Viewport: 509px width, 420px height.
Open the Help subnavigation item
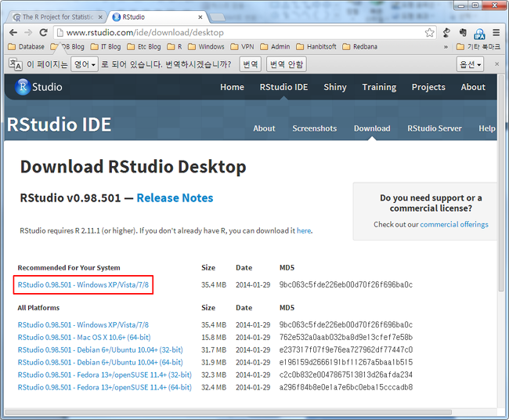[x=487, y=129]
